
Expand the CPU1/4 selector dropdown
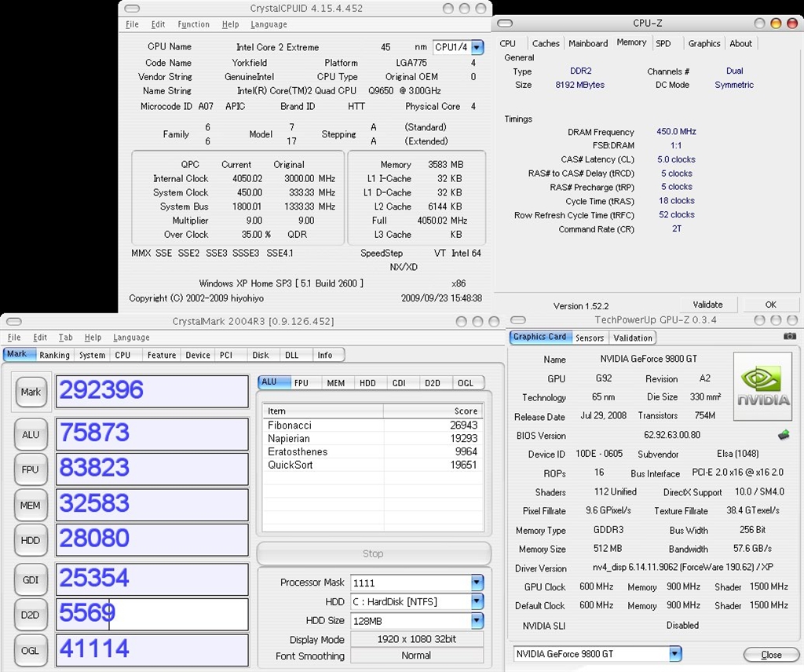tap(477, 47)
